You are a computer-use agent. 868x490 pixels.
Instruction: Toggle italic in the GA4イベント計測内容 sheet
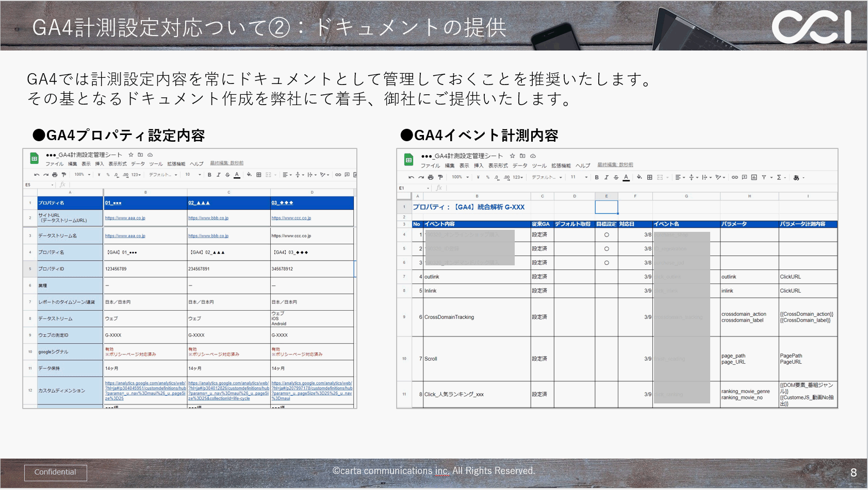click(606, 177)
